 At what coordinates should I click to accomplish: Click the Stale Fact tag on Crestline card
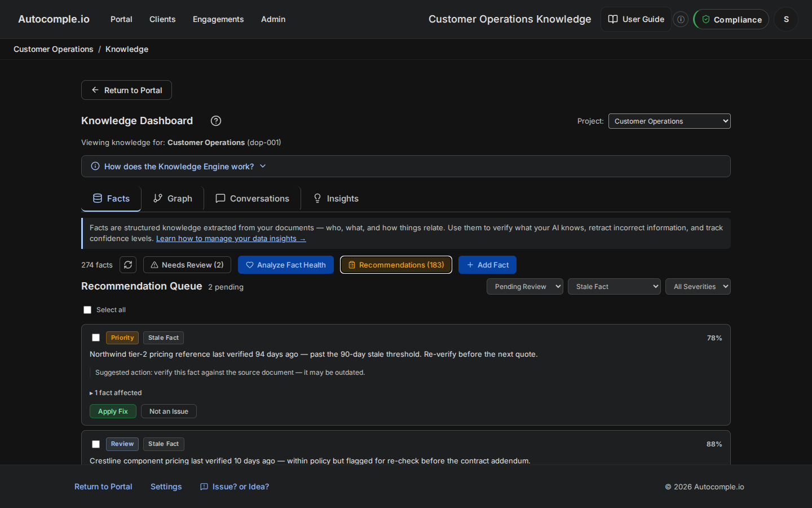tap(164, 444)
